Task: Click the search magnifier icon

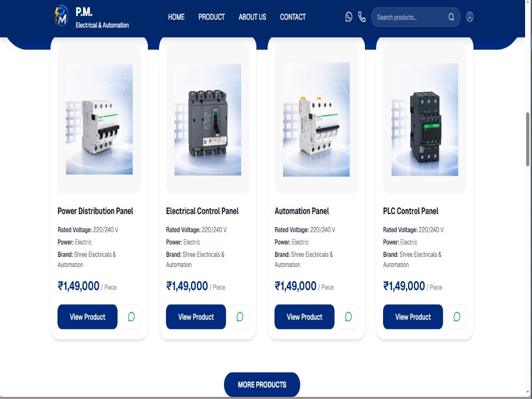Action: tap(451, 17)
